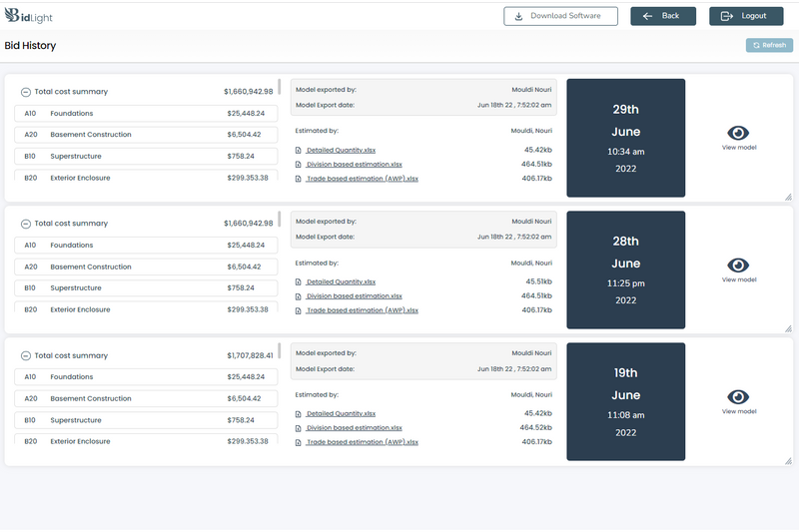
Task: Open Trade based estimation (AWP).xlsx in 29th June bid
Action: pyautogui.click(x=363, y=179)
